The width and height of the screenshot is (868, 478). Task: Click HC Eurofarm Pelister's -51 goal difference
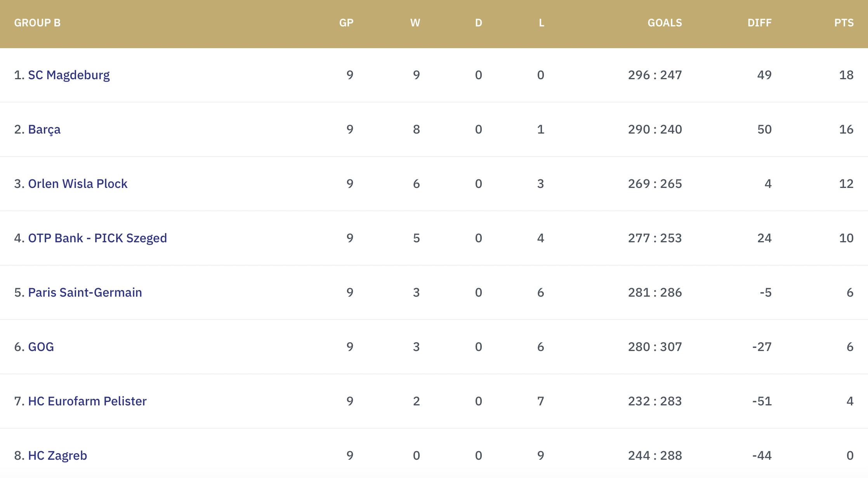pyautogui.click(x=762, y=401)
